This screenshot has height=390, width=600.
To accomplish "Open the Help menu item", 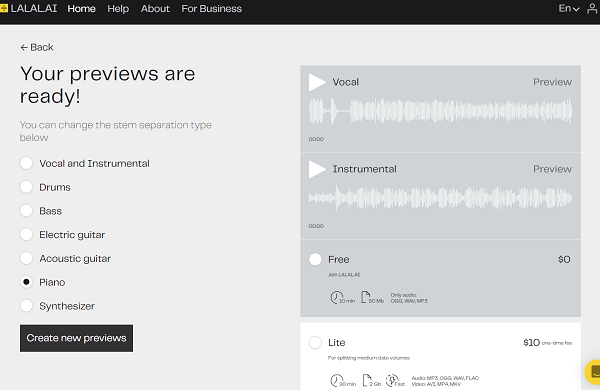I will coord(118,8).
